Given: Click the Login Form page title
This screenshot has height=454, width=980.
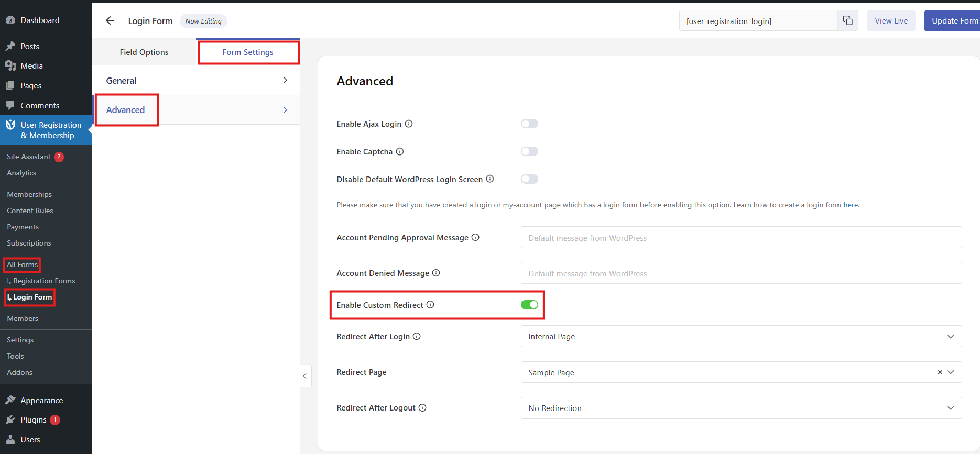Looking at the screenshot, I should [150, 21].
